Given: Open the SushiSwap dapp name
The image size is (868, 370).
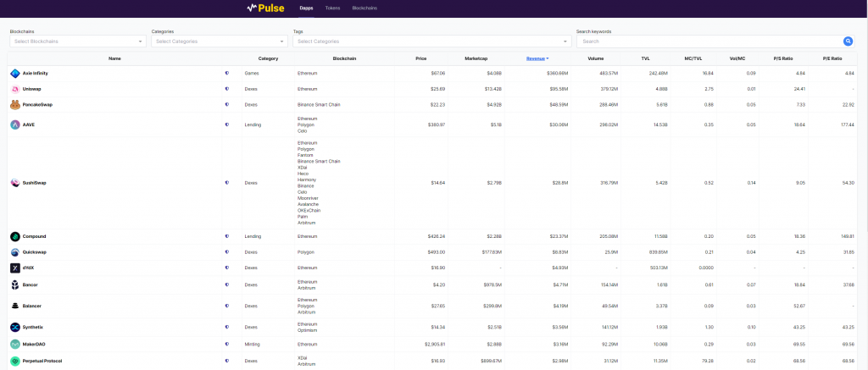Looking at the screenshot, I should [x=34, y=183].
